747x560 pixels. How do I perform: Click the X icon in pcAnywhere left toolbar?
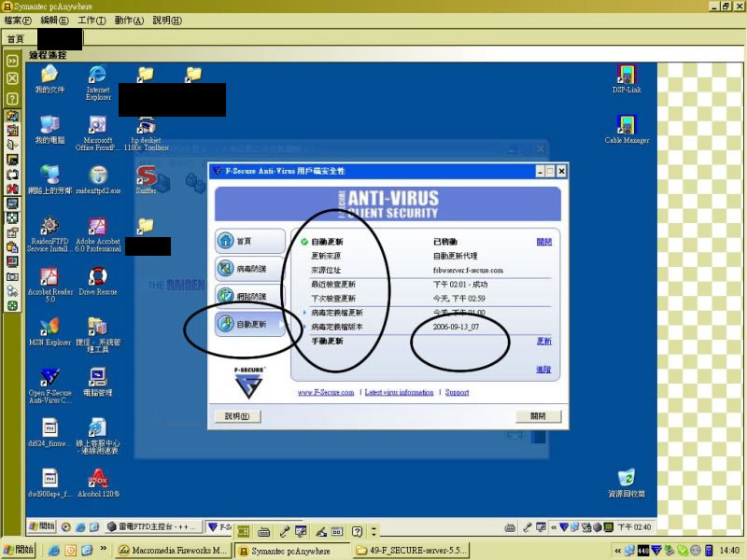12,78
